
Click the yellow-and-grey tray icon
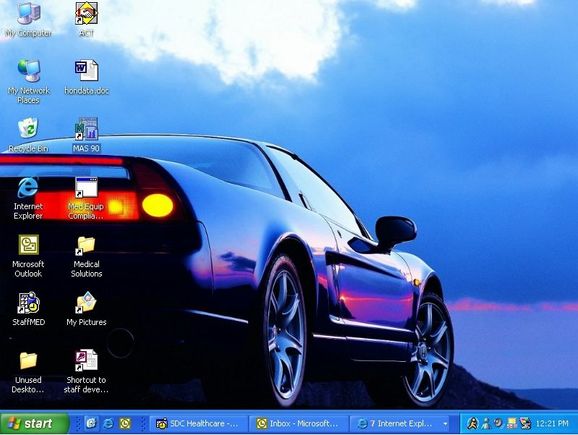[512, 424]
